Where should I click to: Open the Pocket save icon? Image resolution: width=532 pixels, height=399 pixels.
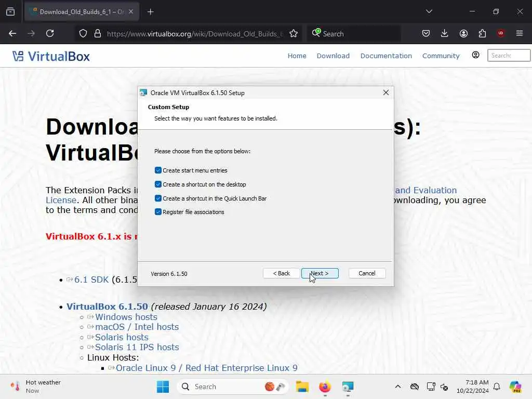[x=426, y=33]
